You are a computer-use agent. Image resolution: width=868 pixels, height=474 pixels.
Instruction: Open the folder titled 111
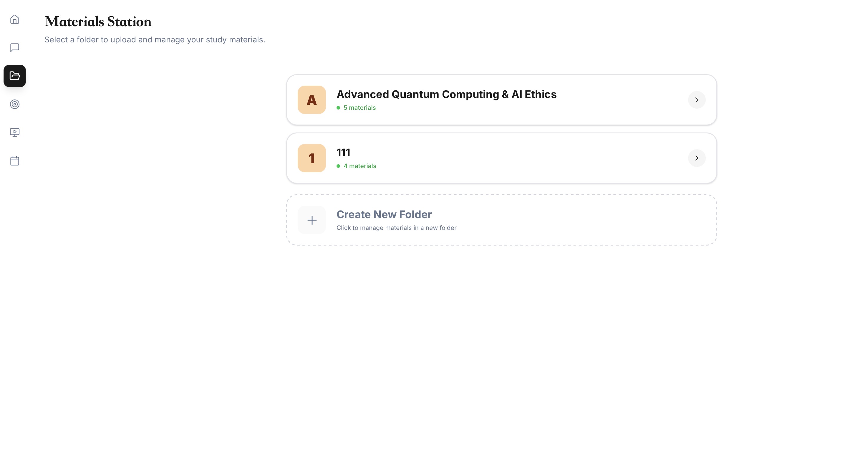343,153
